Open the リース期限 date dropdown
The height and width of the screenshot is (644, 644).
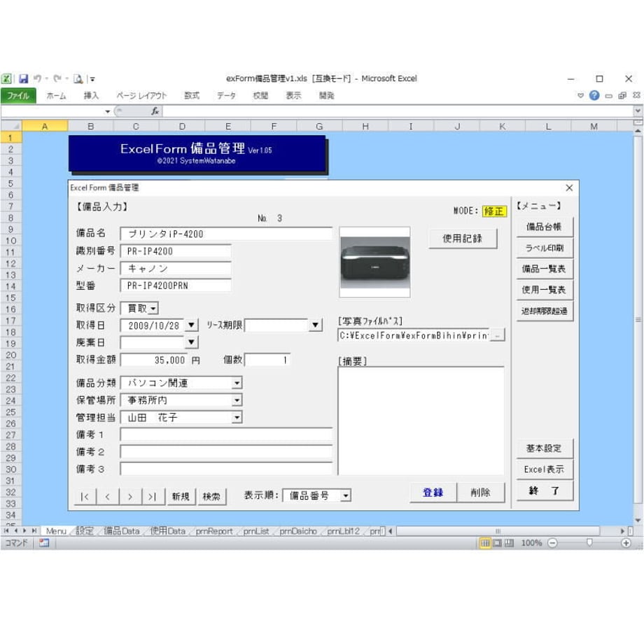click(315, 325)
